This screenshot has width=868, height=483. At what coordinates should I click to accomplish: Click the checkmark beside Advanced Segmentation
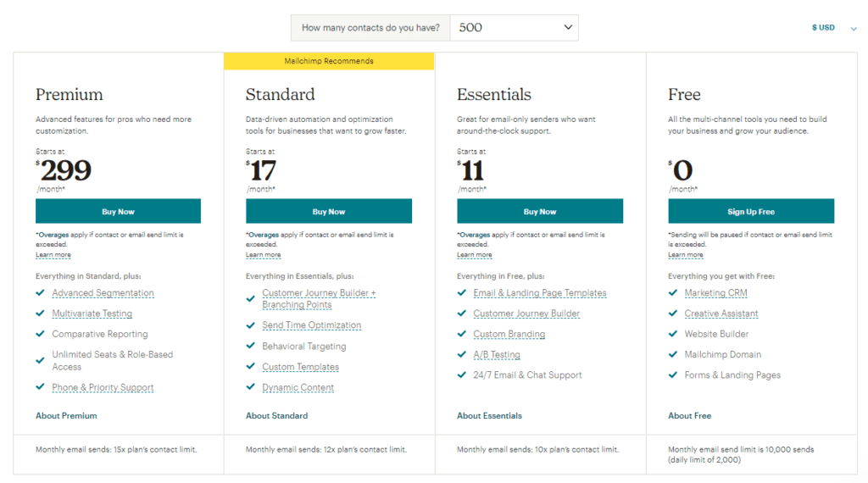click(40, 292)
